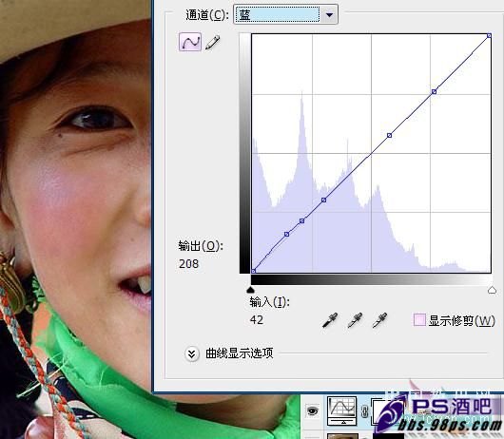Toggle curves layer visibility eye

tap(312, 410)
